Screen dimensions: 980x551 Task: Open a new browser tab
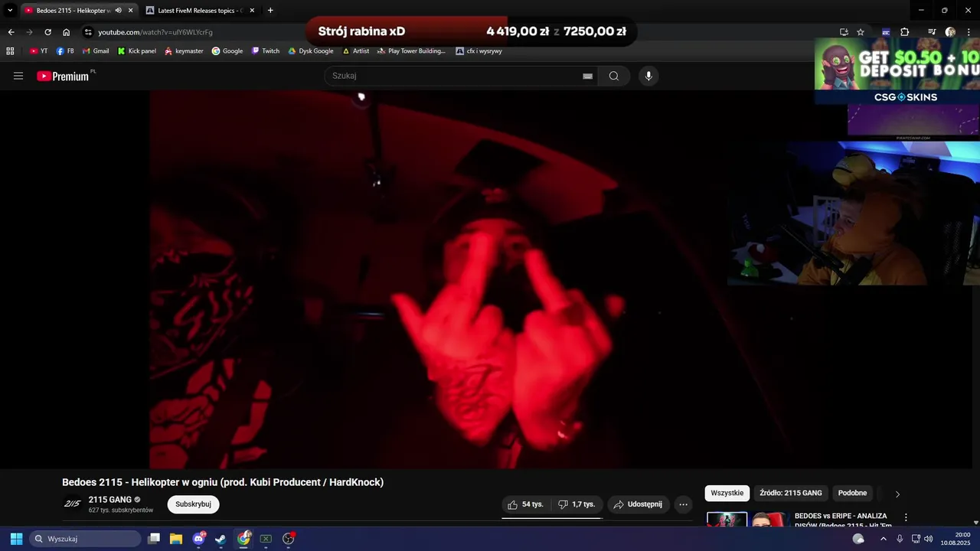270,11
